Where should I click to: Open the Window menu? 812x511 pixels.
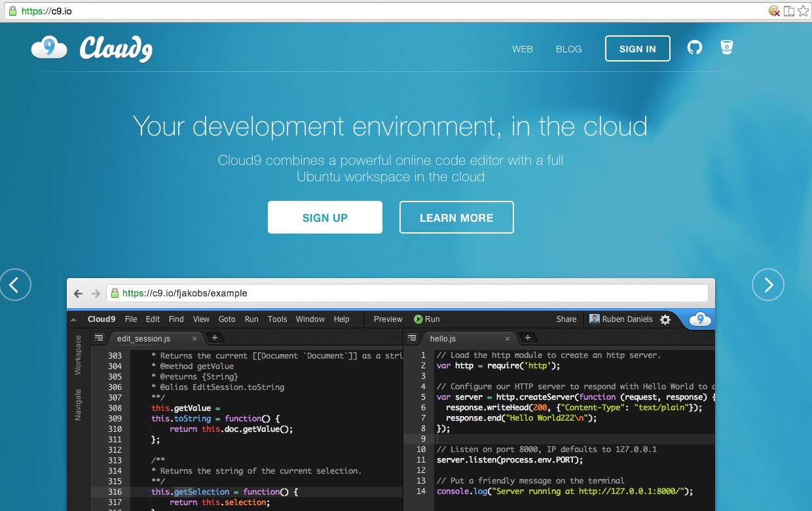click(x=310, y=319)
